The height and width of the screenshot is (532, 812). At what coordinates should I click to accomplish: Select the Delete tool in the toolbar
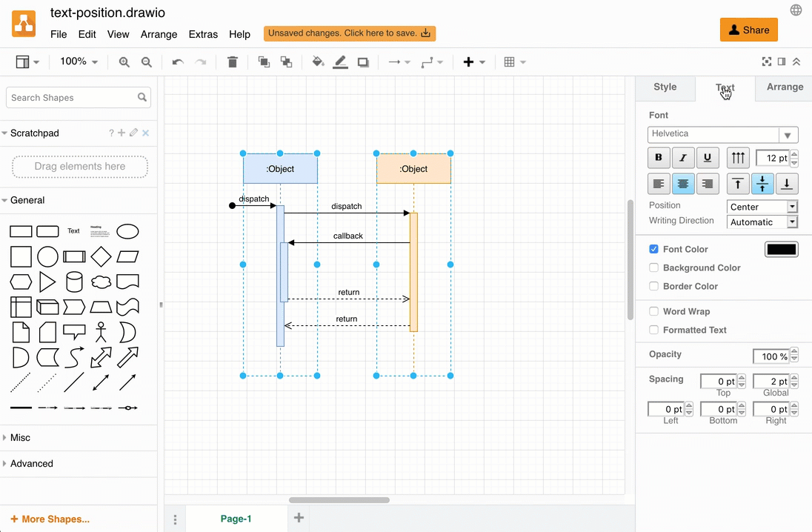(x=232, y=61)
